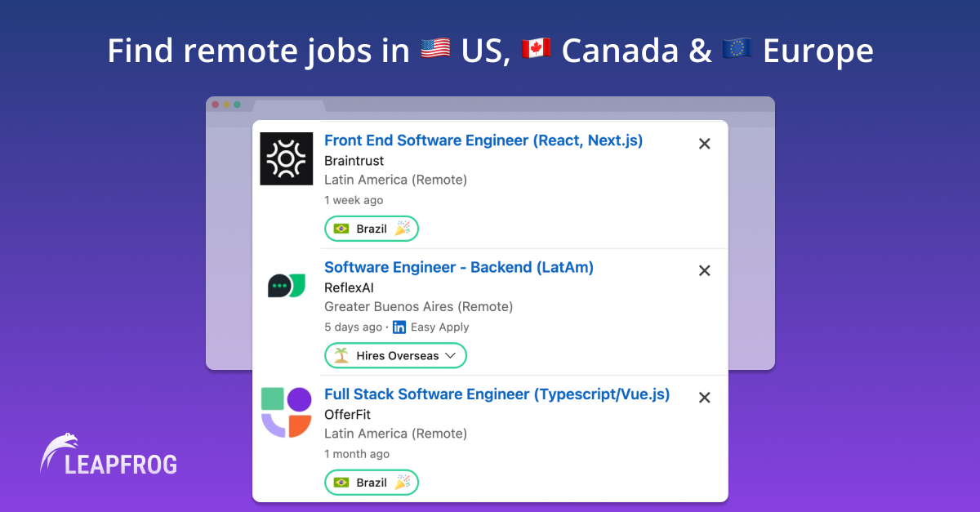Click Easy Apply on the ReflexAI job
This screenshot has width=980, height=512.
tap(441, 327)
